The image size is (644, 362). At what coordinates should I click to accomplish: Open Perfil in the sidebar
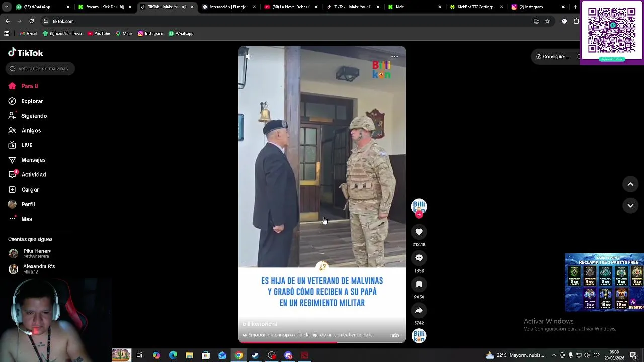tap(22, 204)
